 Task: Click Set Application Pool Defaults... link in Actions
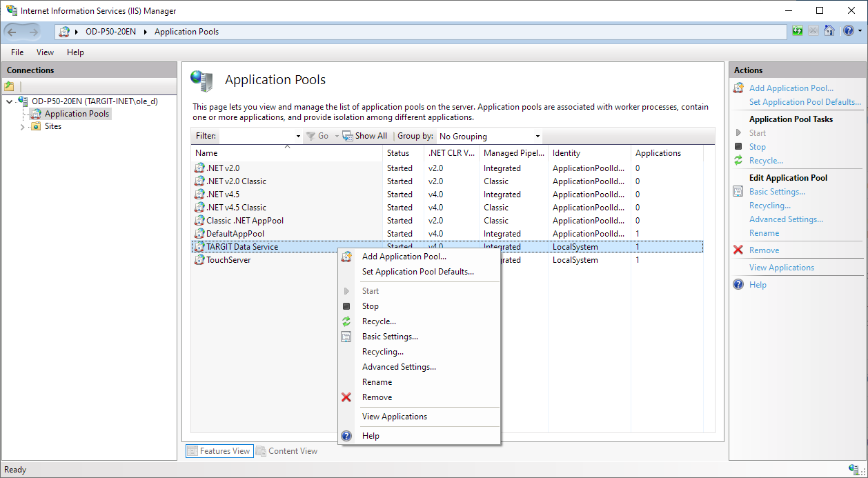[x=805, y=102]
